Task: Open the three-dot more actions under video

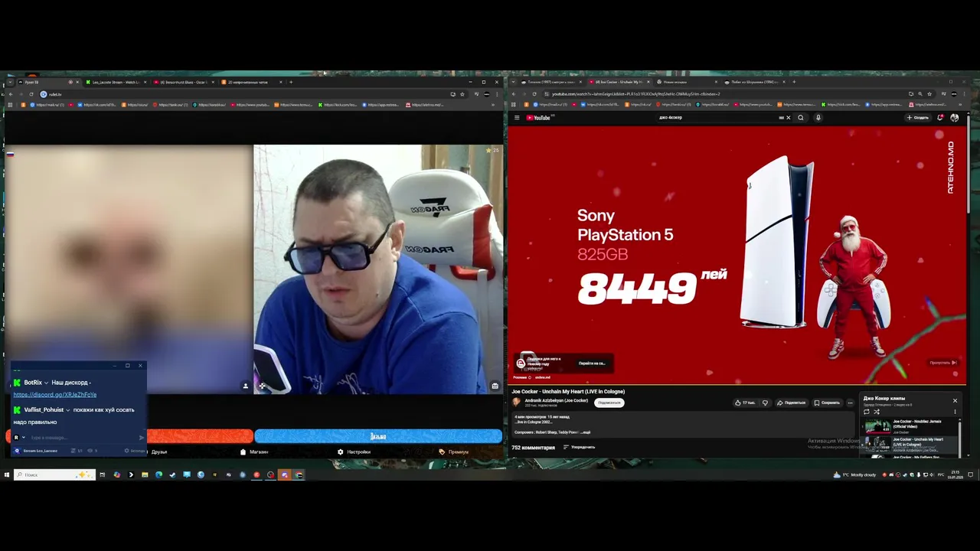Action: click(850, 403)
